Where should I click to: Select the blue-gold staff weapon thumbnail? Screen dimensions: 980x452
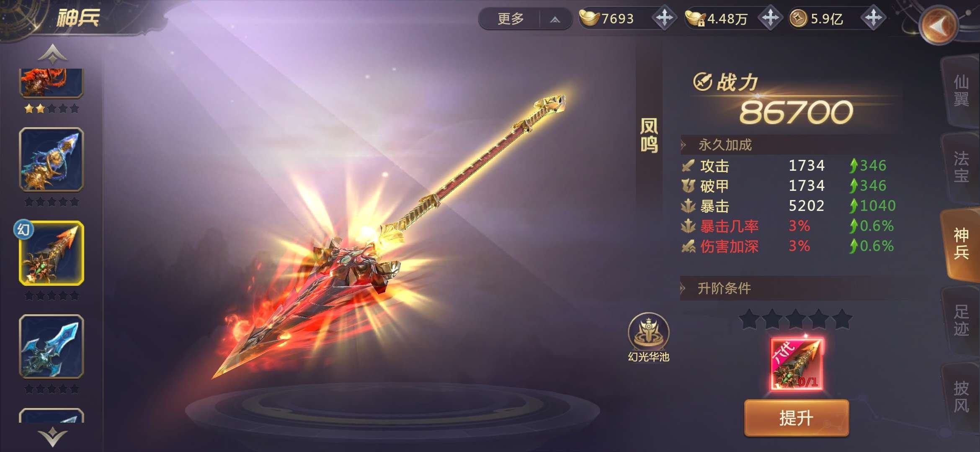coord(51,160)
